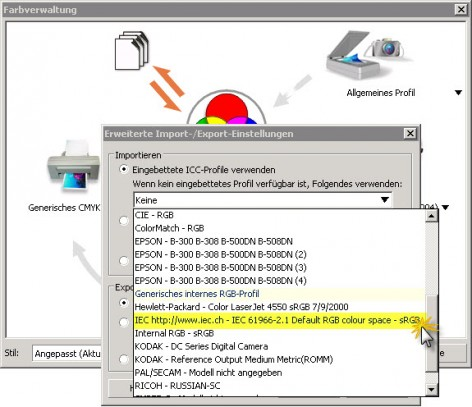Choose EPSON B-300 B-308 (2) entry
This screenshot has height=407, width=472.
[279, 254]
